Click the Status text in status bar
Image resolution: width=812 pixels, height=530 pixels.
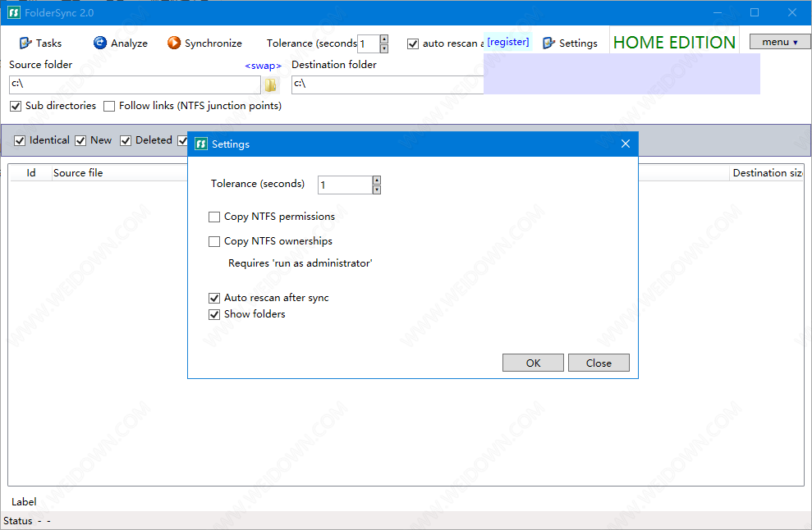[17, 521]
